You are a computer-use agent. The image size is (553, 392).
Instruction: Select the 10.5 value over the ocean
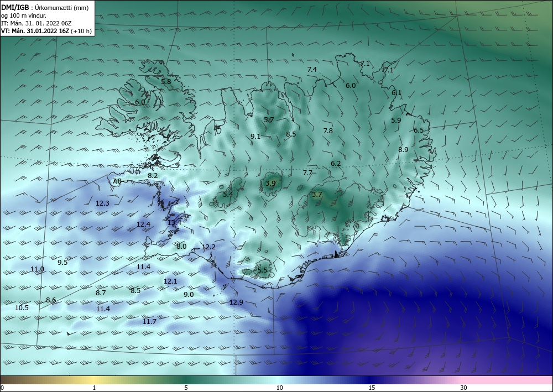[x=22, y=308]
